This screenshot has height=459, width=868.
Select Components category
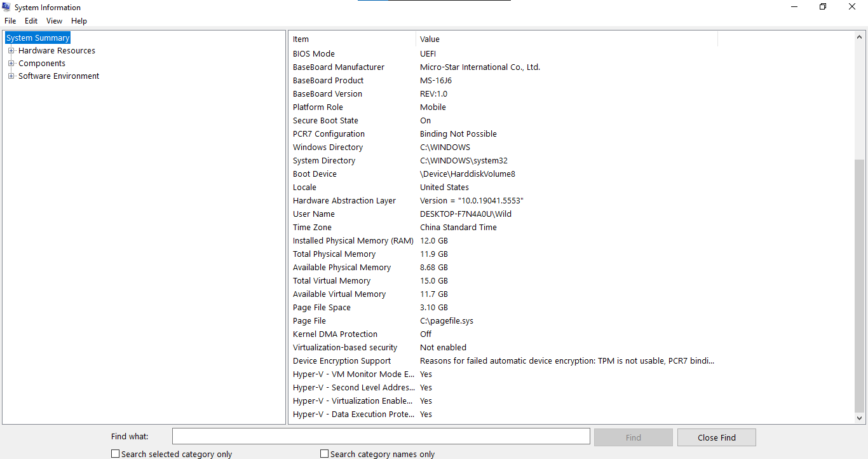point(42,64)
